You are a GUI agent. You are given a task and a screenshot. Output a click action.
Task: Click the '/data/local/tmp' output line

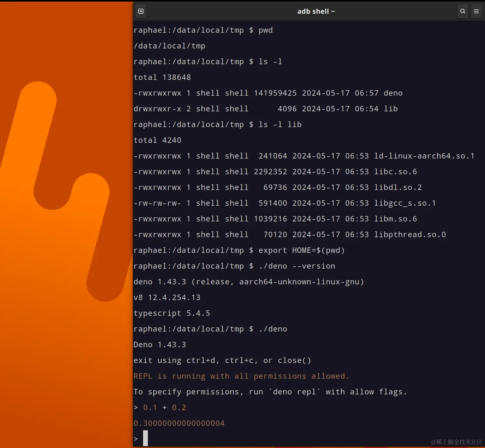[169, 46]
